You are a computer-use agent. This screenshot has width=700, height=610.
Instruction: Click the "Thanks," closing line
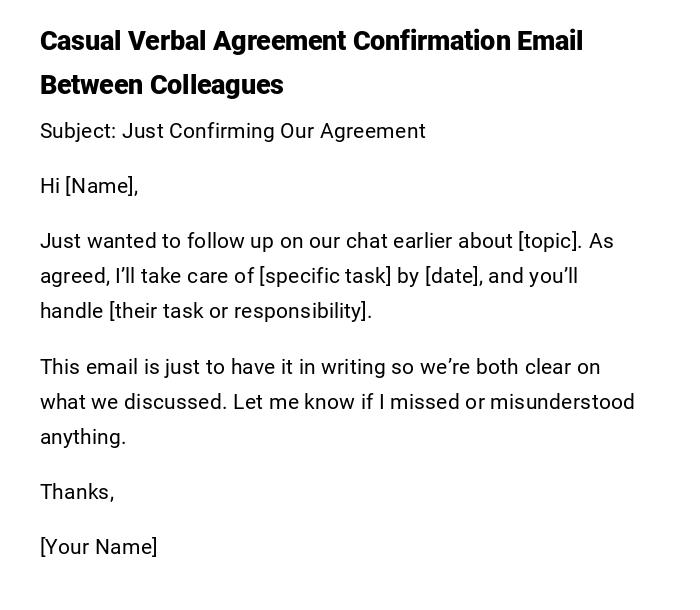pyautogui.click(x=77, y=492)
